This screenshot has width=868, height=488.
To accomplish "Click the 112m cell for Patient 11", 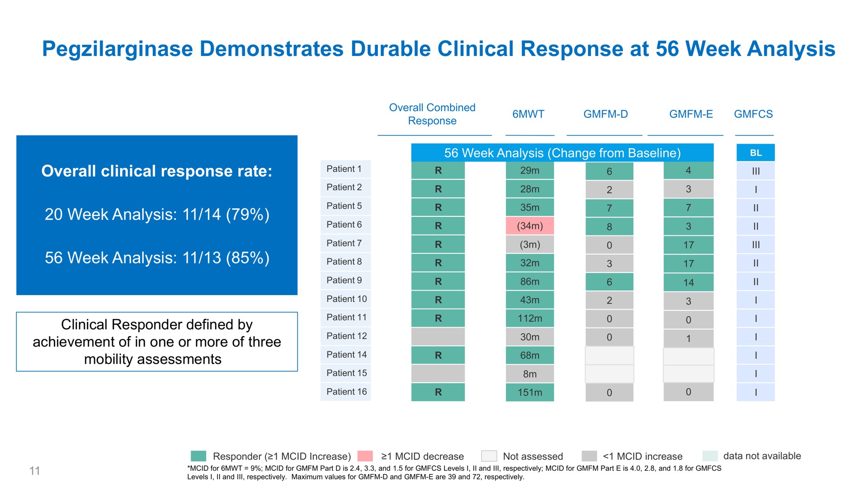I will 530,319.
